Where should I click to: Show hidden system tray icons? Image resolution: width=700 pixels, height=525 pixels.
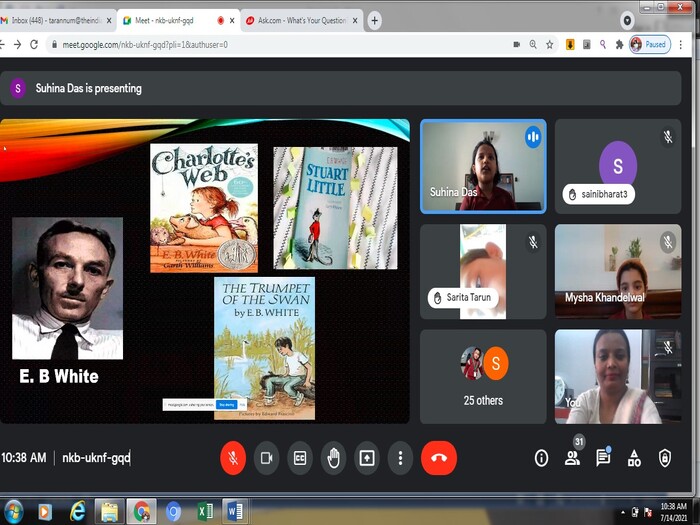click(x=623, y=512)
